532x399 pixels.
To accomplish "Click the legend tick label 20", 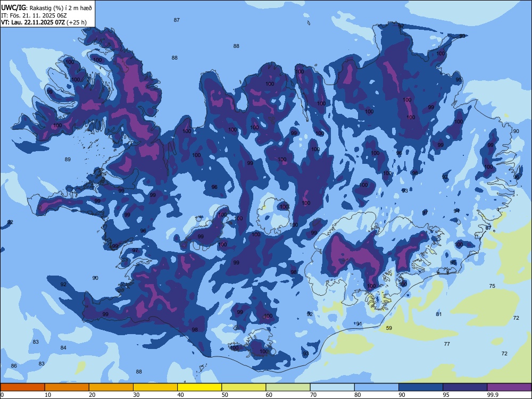I will [x=92, y=395].
